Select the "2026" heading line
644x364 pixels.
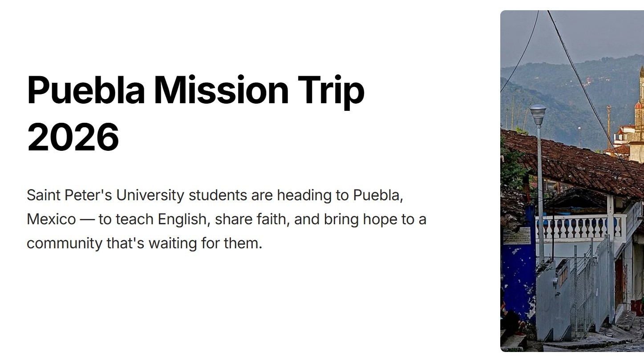point(73,137)
